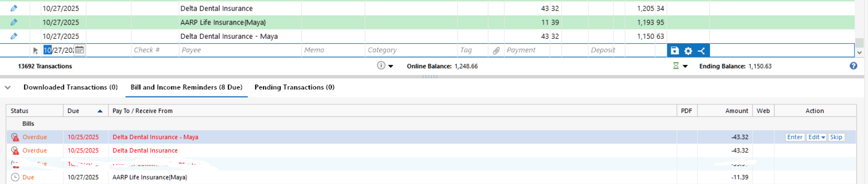Screen dimensions: 868x184
Task: Click the PDF column header
Action: pos(686,111)
